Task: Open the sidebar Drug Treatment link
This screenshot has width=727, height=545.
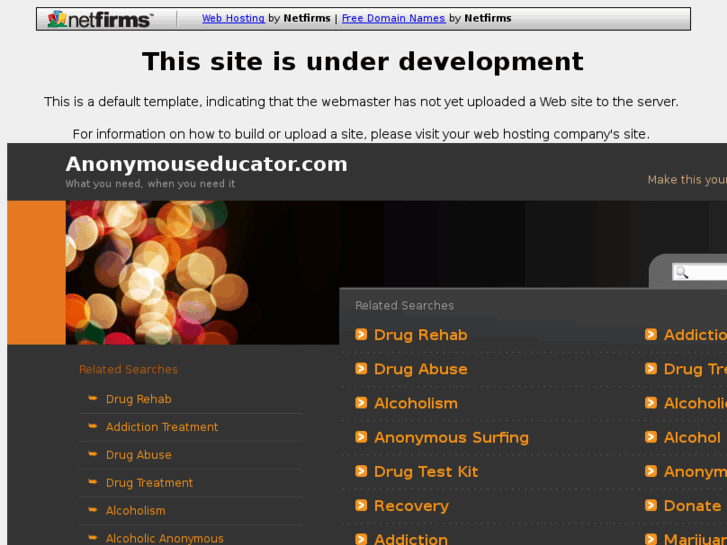Action: pos(149,483)
